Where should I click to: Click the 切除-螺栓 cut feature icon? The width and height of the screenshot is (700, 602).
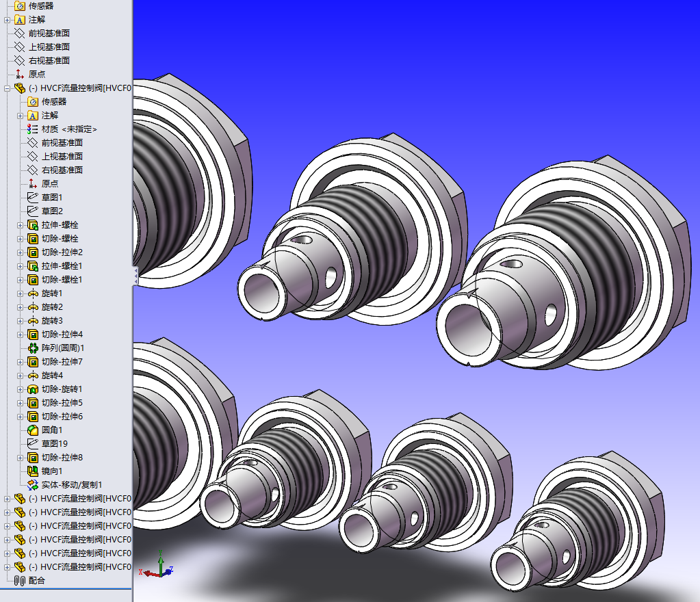pos(33,239)
